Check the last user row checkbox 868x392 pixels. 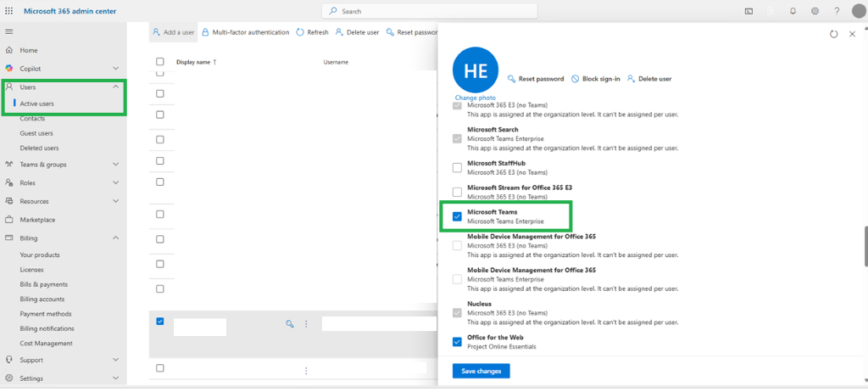pyautogui.click(x=160, y=367)
